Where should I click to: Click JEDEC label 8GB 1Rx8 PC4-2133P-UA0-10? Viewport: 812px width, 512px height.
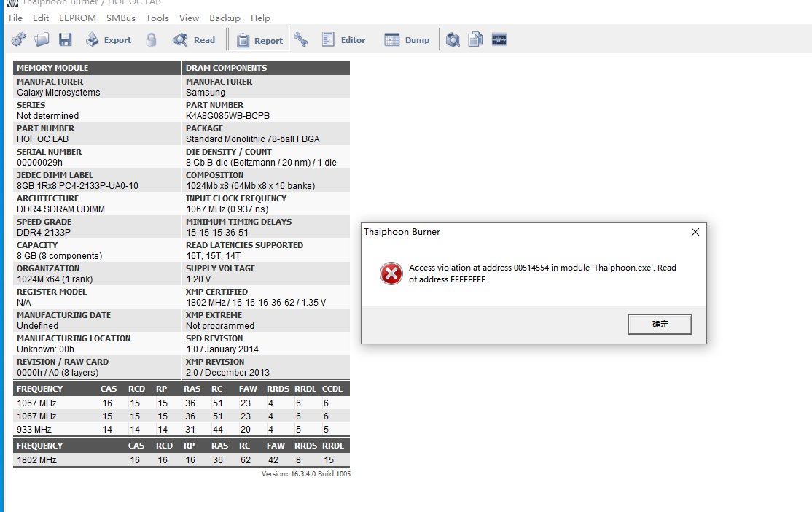tap(78, 185)
